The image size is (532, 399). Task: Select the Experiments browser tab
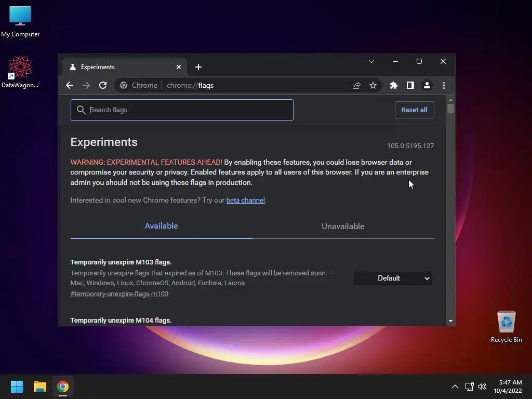click(x=124, y=67)
